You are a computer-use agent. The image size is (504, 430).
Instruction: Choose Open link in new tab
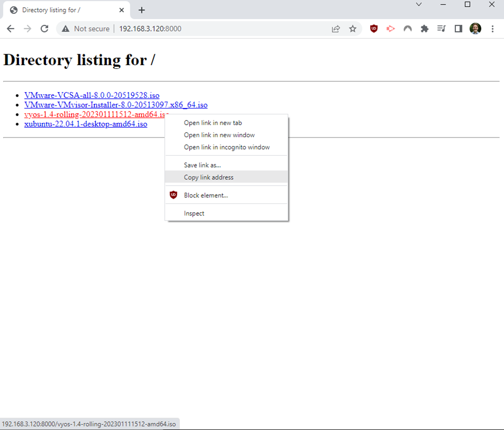226,123
